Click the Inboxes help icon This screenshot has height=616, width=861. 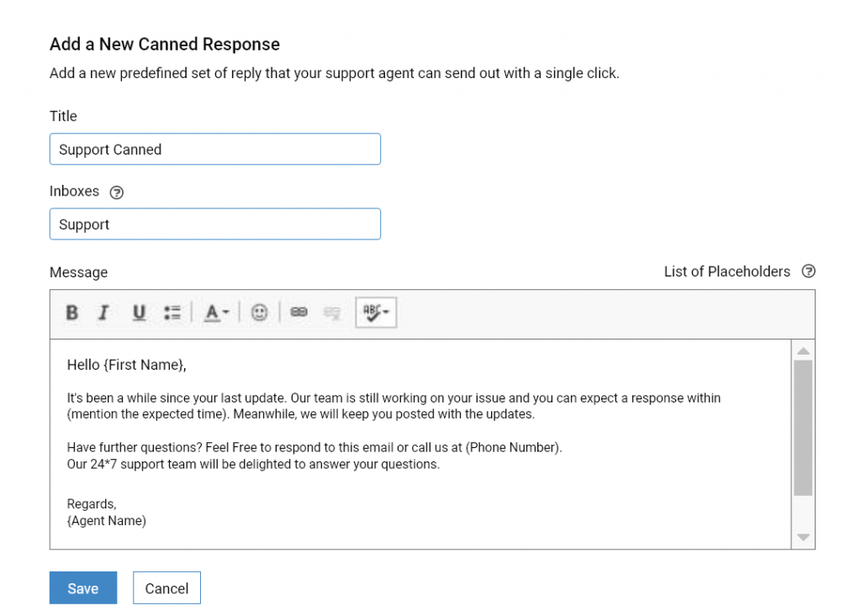pos(116,192)
